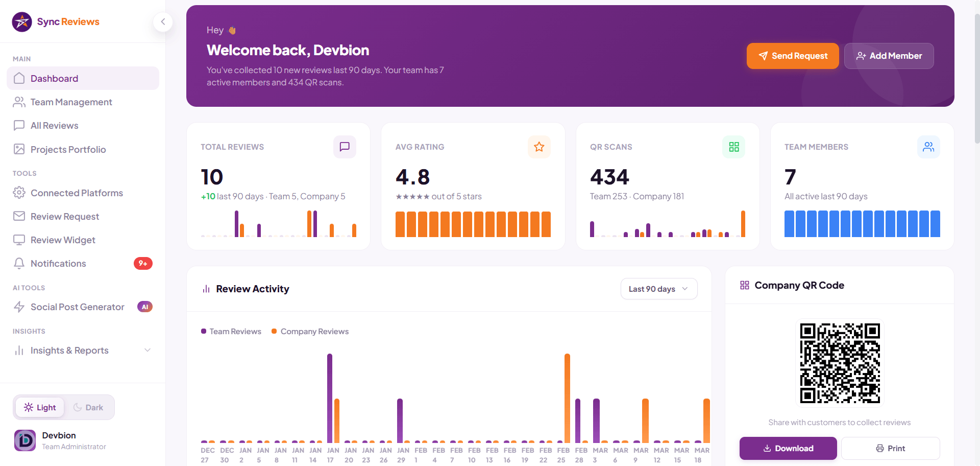Click the Devbion profile avatar
Viewport: 980px width, 466px height.
pos(25,440)
